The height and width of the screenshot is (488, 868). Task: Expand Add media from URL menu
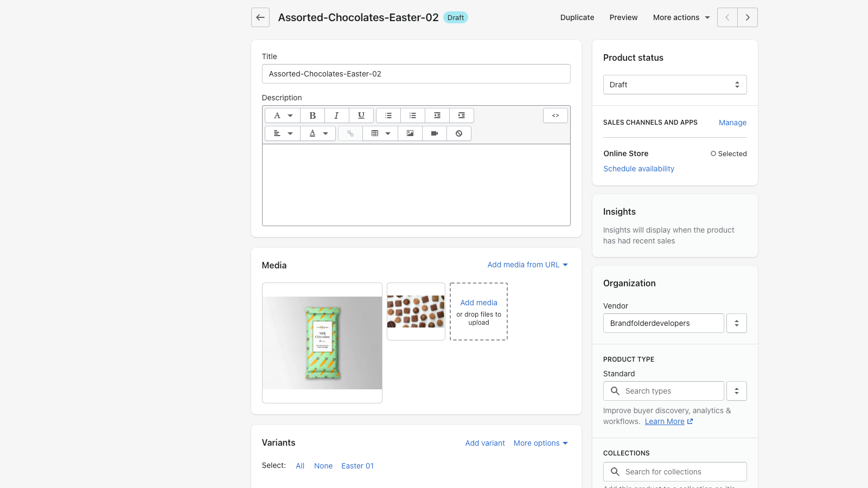click(x=528, y=265)
